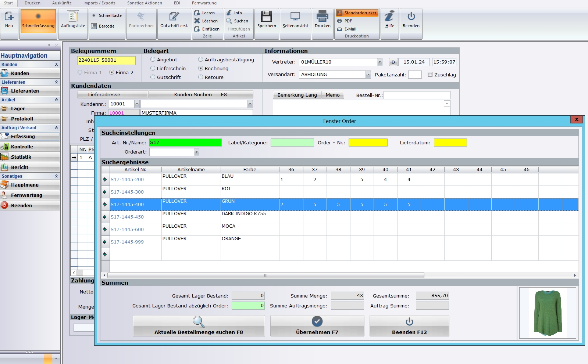Image resolution: width=588 pixels, height=364 pixels.
Task: Click the Beenden F12 button in dialog
Action: point(409,326)
